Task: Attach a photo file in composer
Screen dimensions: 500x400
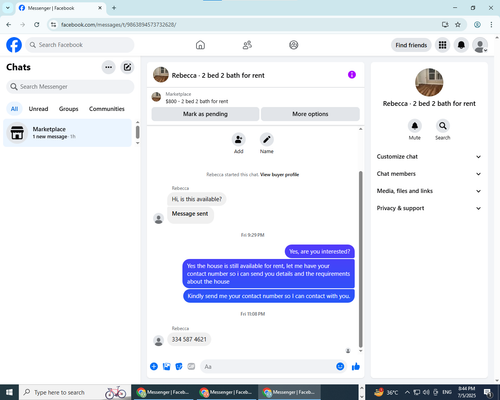Action: tap(166, 367)
